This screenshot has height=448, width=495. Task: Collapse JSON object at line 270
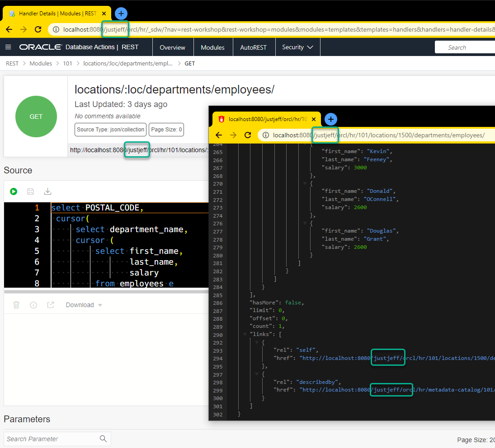pyautogui.click(x=305, y=184)
